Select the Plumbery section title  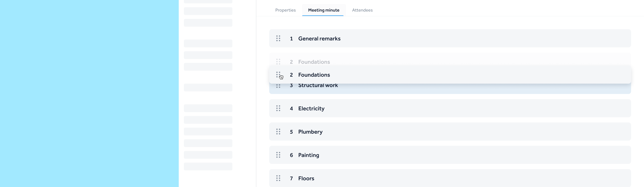click(310, 132)
